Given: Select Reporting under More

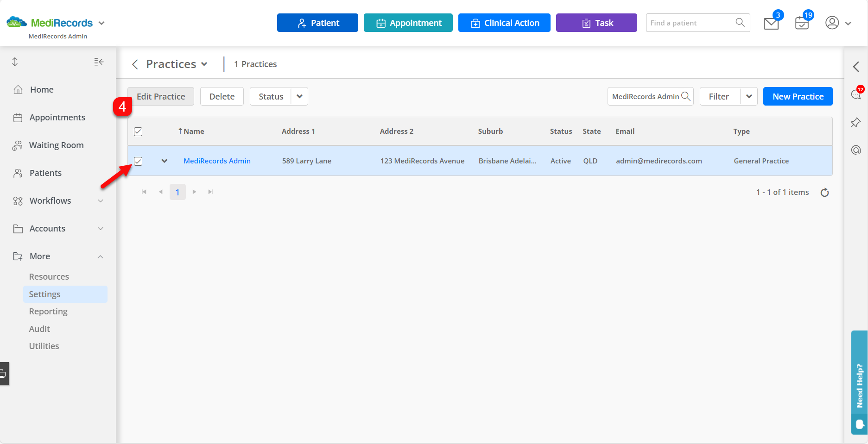Looking at the screenshot, I should [x=48, y=311].
